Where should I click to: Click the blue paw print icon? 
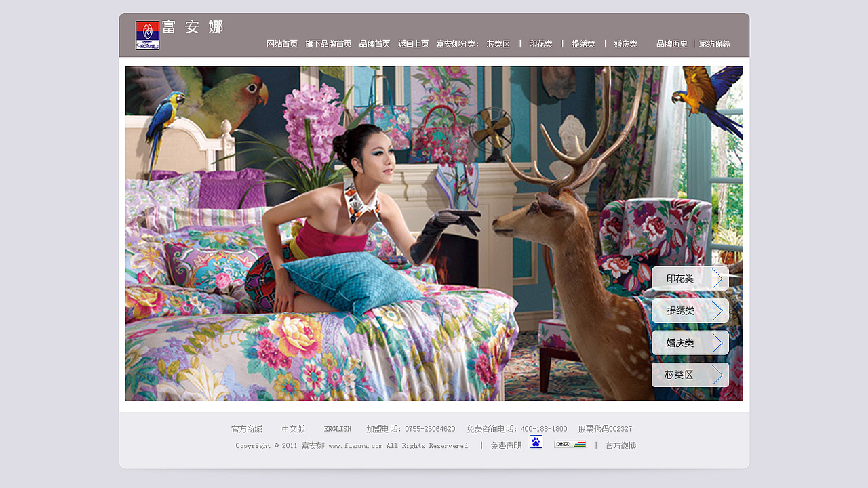click(x=536, y=442)
